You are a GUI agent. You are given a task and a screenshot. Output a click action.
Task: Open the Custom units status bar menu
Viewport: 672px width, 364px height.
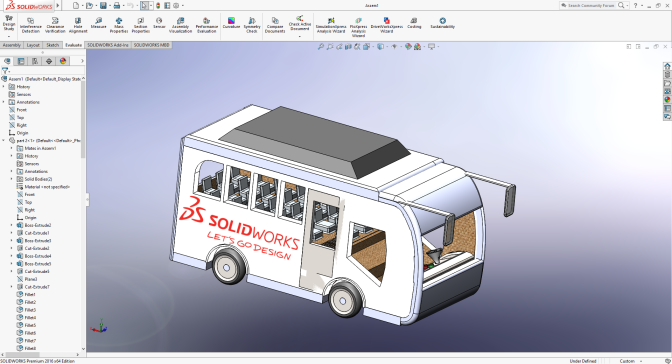click(631, 361)
